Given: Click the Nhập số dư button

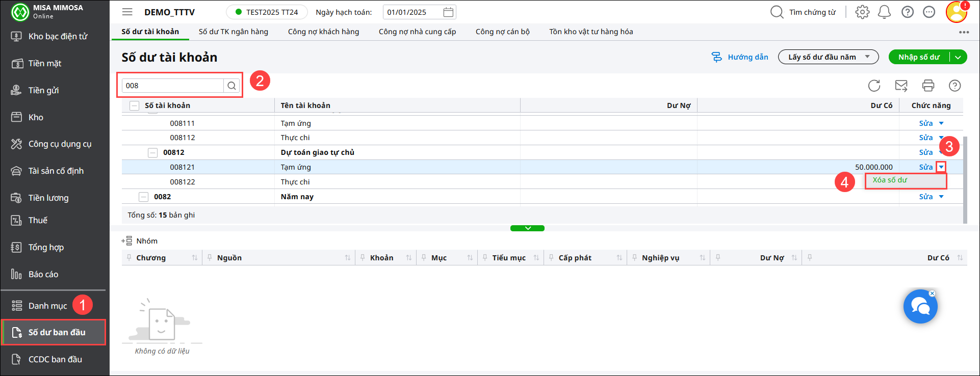Looking at the screenshot, I should pos(919,57).
